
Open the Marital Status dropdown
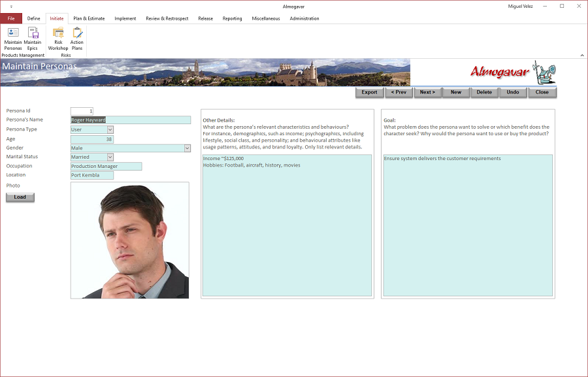[110, 157]
